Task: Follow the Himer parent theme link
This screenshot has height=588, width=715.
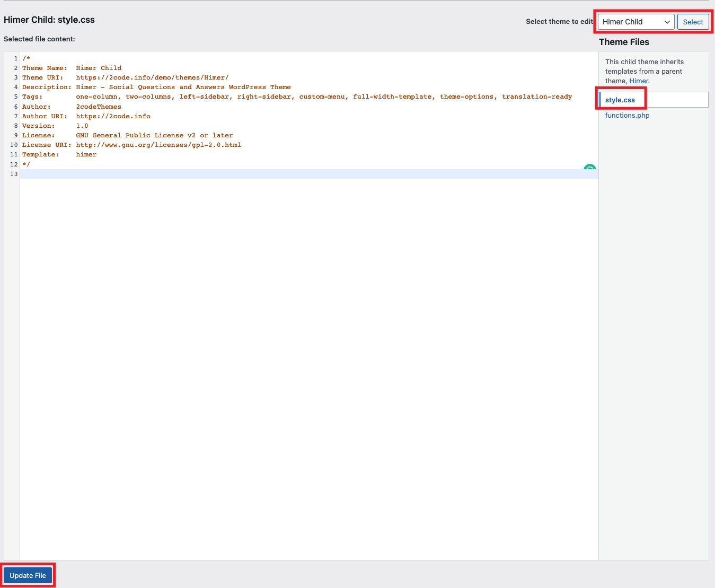Action: 638,81
